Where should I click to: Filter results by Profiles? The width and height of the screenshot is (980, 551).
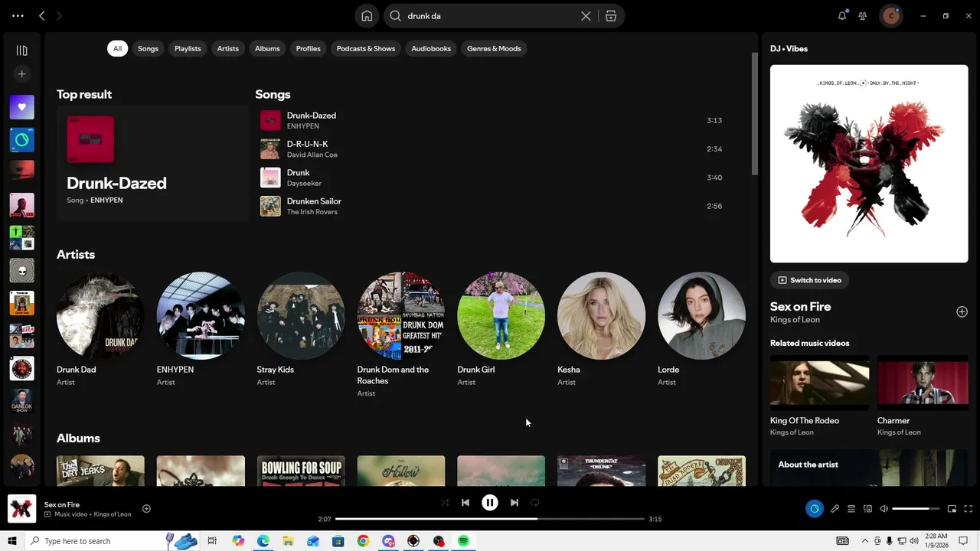pyautogui.click(x=308, y=48)
